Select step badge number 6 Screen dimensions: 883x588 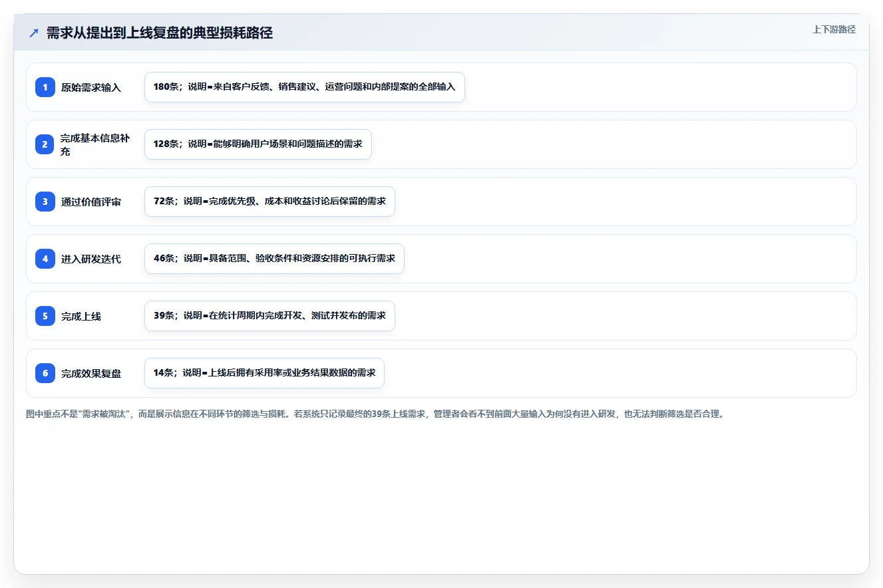(x=45, y=373)
